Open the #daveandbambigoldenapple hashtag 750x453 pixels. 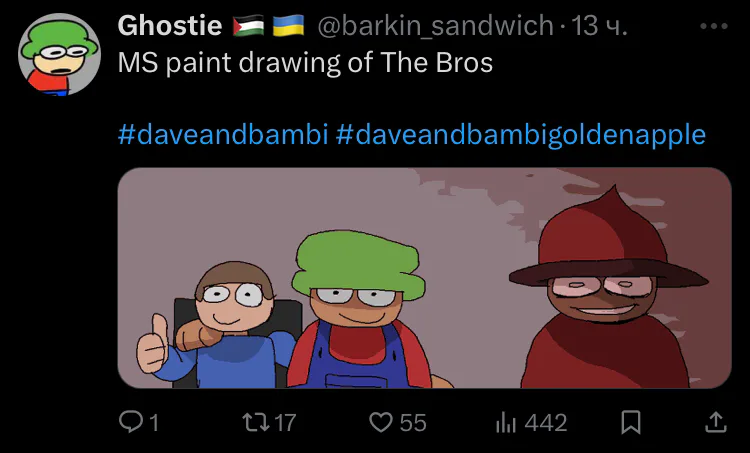coord(520,134)
